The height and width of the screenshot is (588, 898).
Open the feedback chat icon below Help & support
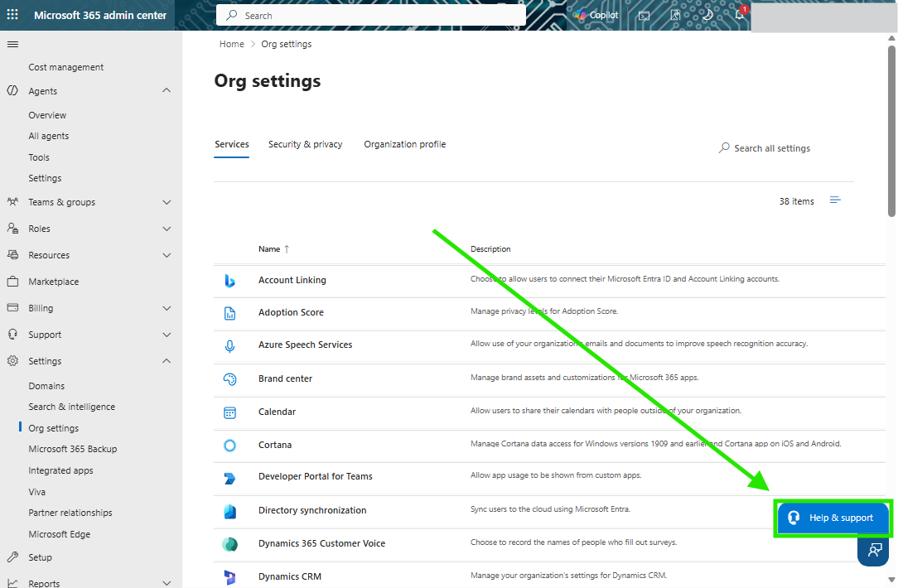(x=874, y=551)
